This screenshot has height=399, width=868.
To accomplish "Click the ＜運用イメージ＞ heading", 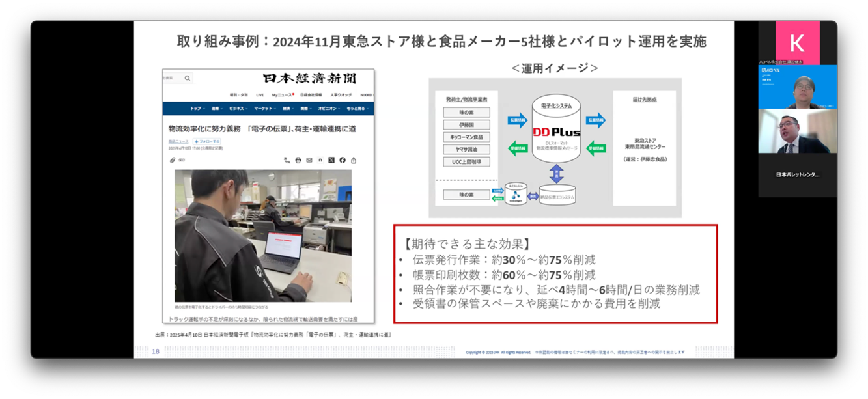I will click(555, 68).
